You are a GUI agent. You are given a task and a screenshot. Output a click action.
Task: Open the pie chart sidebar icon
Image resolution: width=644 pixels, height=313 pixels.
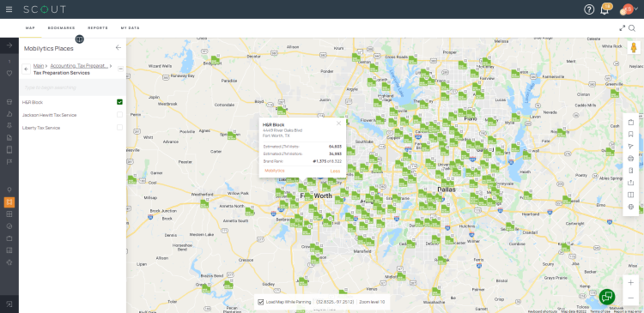click(9, 226)
